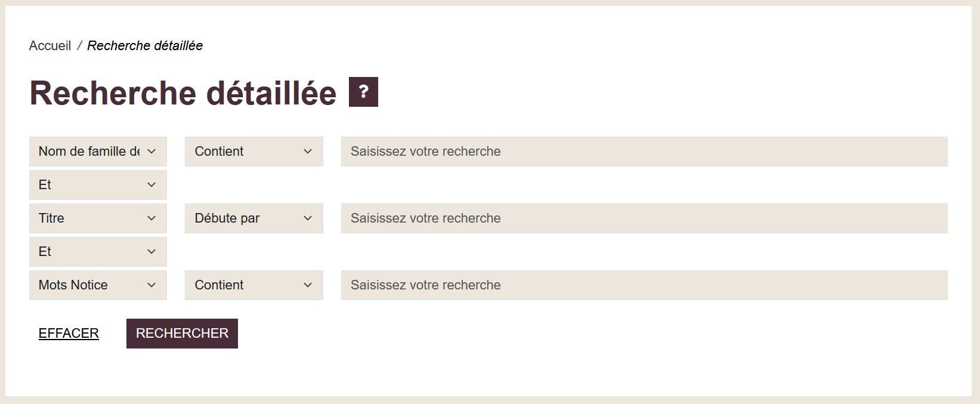Click the chevron arrow of Mots Notice selector
This screenshot has width=980, height=404.
(152, 285)
